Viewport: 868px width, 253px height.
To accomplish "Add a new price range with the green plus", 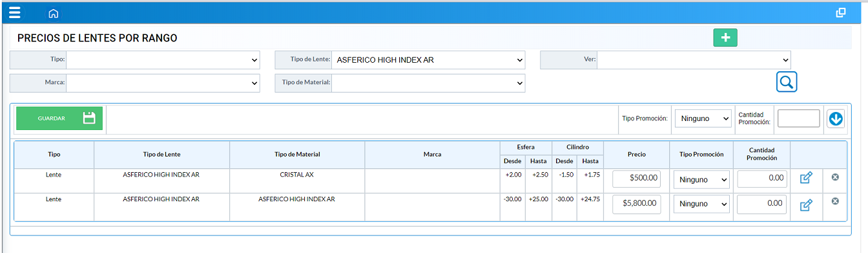I will coord(725,38).
